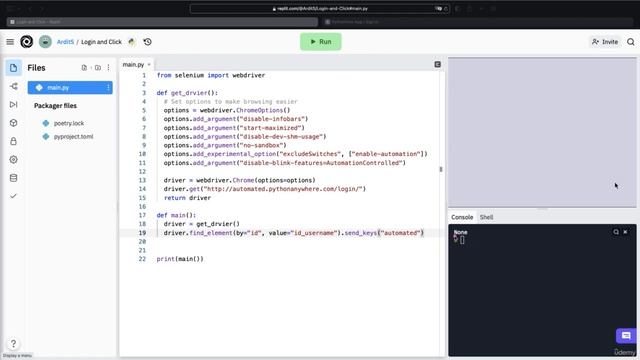Click the Packager files heading

click(55, 106)
